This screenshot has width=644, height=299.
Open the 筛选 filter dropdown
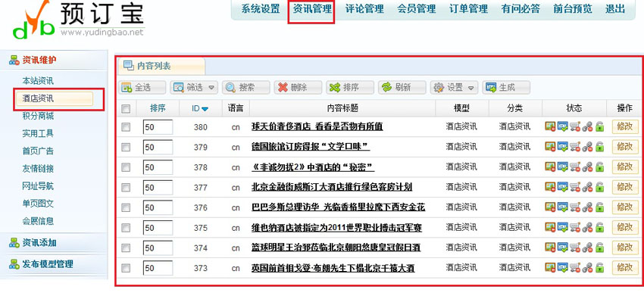point(194,87)
